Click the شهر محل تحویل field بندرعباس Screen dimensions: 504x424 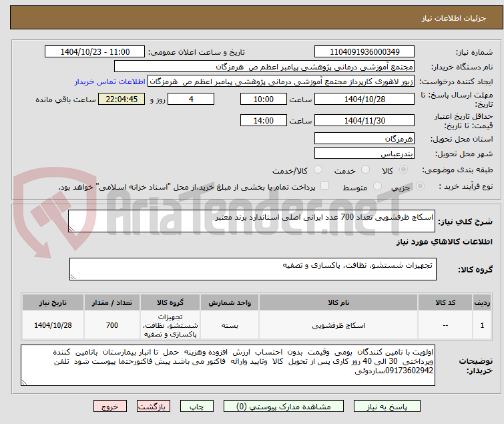364,153
